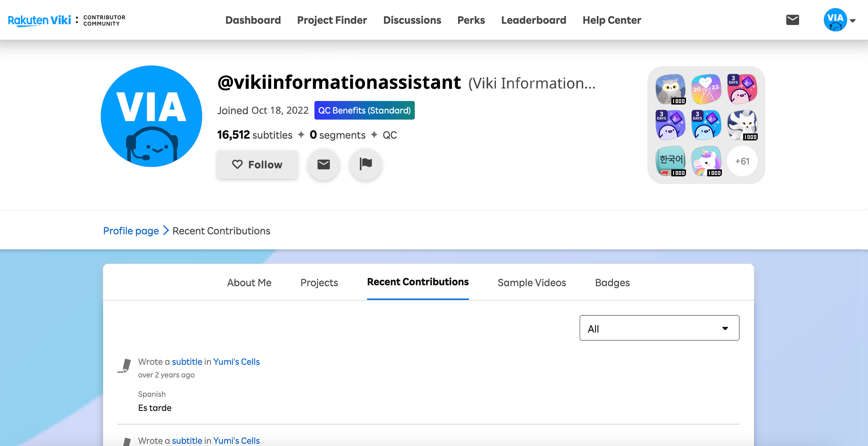Click the 'QC' role label in the stats

coord(389,135)
